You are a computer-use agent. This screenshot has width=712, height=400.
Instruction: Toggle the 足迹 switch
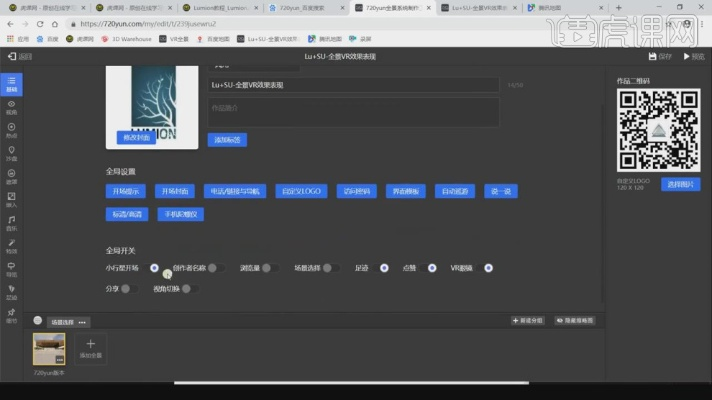(379, 268)
